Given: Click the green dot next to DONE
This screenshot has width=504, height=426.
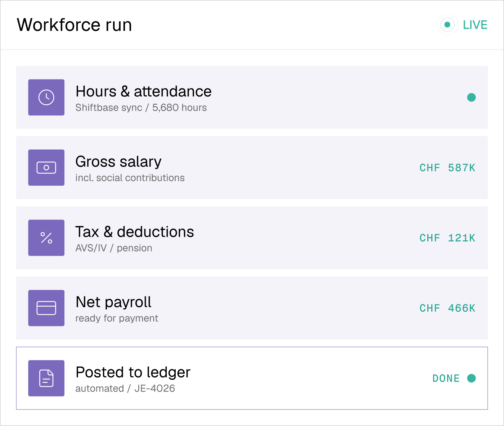Looking at the screenshot, I should (471, 378).
